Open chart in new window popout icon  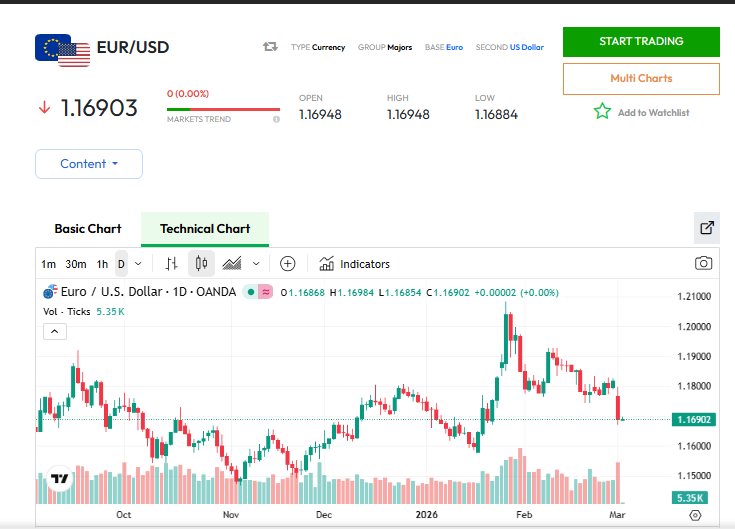click(x=707, y=228)
